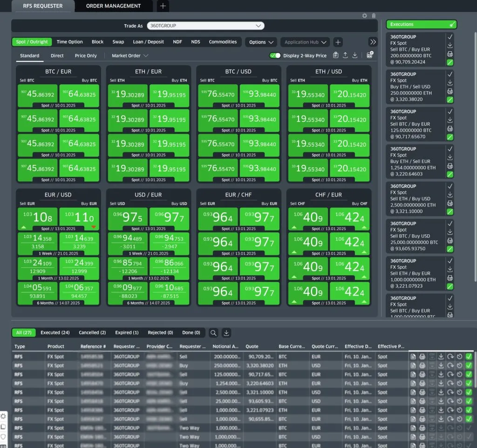Image resolution: width=477 pixels, height=448 pixels.
Task: Expand the Options dropdown
Action: coord(261,42)
